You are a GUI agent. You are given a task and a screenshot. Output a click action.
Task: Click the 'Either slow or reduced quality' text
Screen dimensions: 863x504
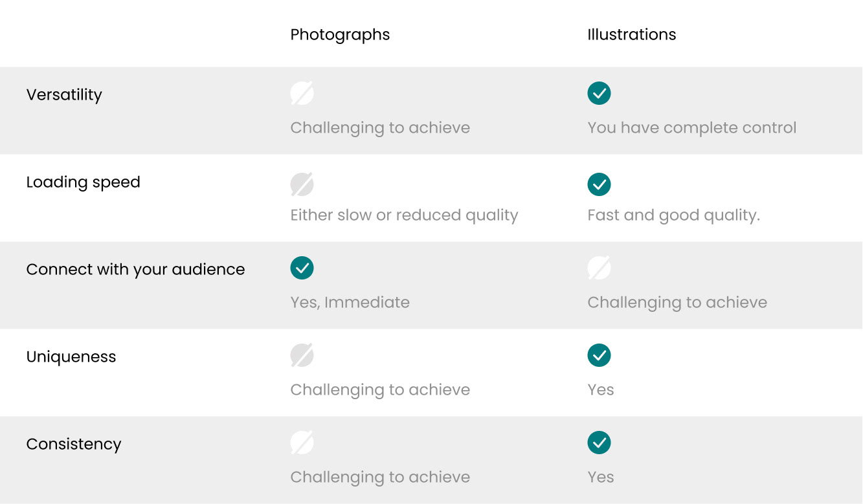(x=404, y=215)
